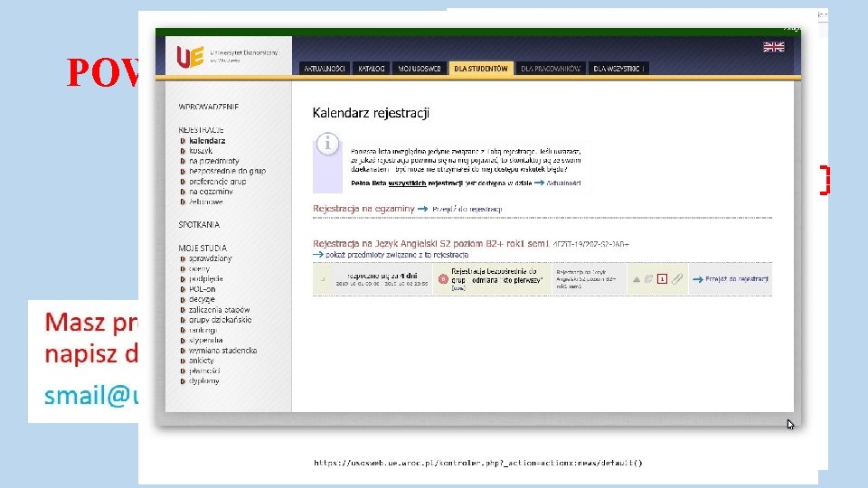Click the 'Kalendarz rejestracji' page title
Screen dimensions: 868x488
point(371,113)
